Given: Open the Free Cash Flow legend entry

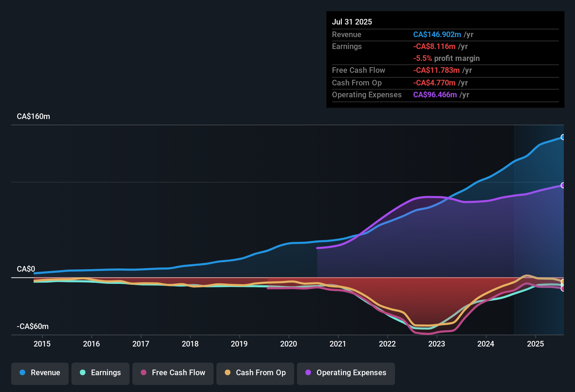Looking at the screenshot, I should point(173,373).
